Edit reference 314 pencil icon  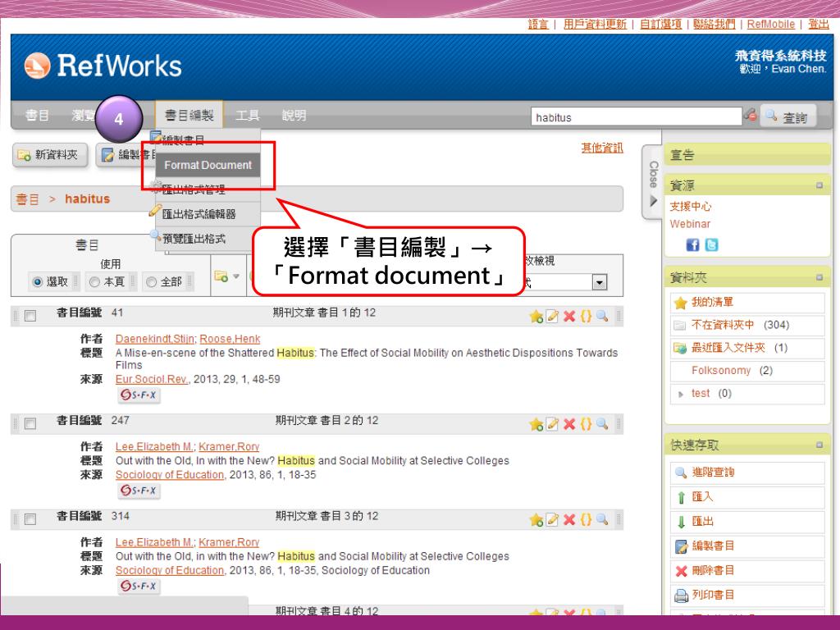552,519
